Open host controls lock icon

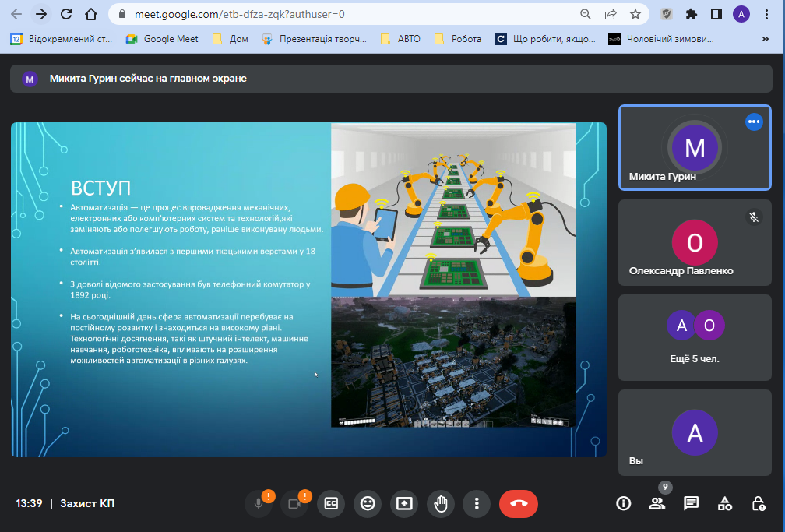click(758, 503)
